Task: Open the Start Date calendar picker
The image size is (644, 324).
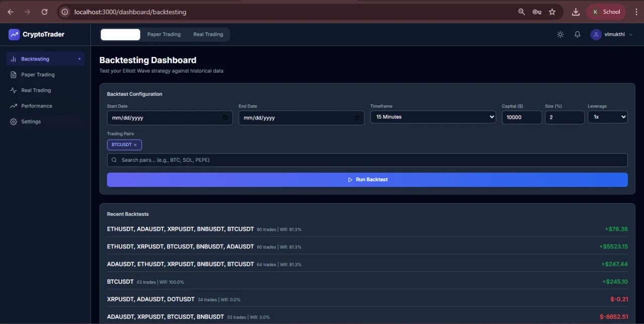Action: (225, 118)
